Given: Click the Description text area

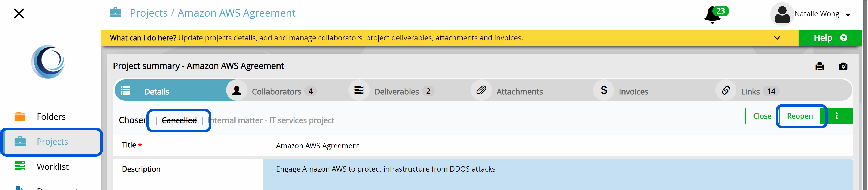Looking at the screenshot, I should click(558, 174).
